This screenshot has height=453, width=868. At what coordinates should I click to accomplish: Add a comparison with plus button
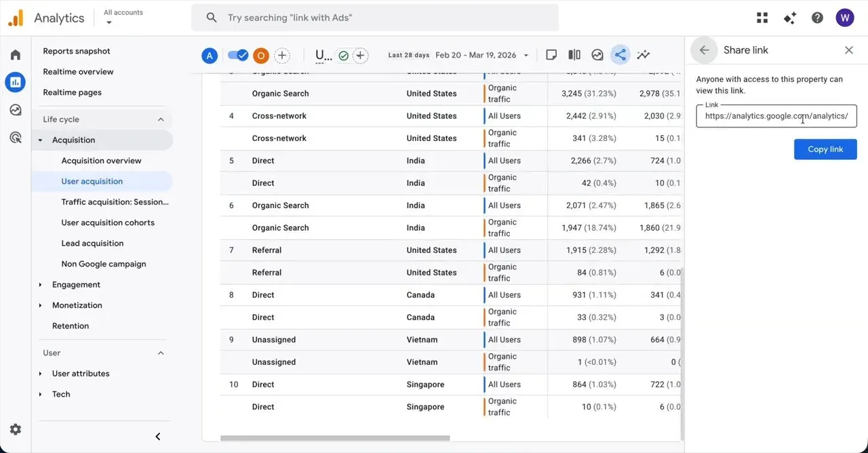tap(282, 56)
